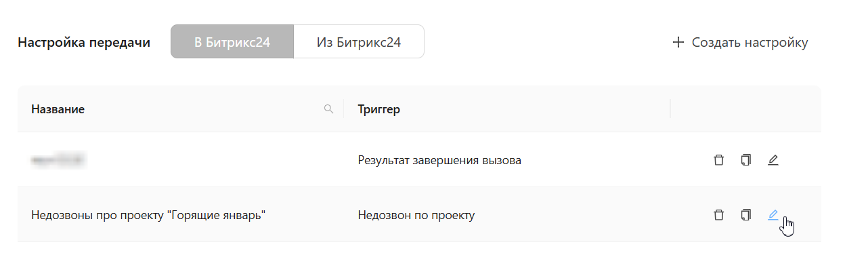
Task: Delete the "Результат завершения вызова" setting row
Action: pyautogui.click(x=718, y=160)
